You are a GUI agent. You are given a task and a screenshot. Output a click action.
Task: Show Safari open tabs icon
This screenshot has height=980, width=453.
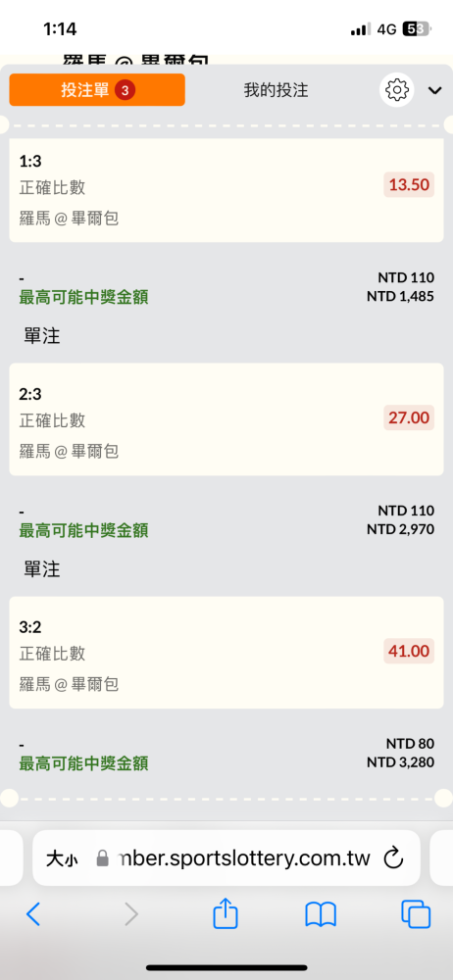click(x=416, y=914)
